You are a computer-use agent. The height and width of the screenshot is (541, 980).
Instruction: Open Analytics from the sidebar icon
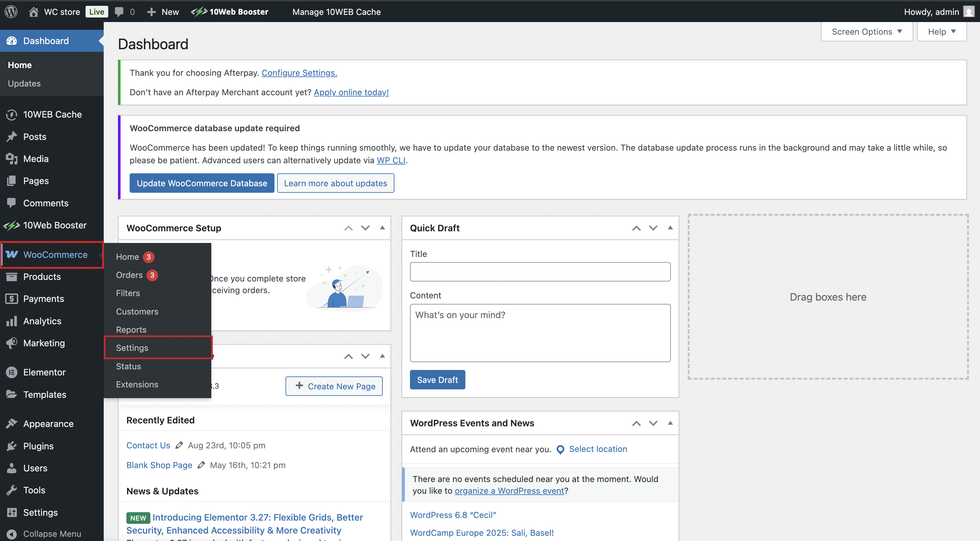pyautogui.click(x=12, y=321)
